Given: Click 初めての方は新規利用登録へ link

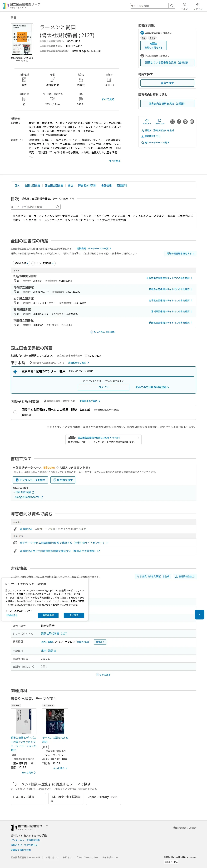Looking at the screenshot, I should tap(152, 387).
